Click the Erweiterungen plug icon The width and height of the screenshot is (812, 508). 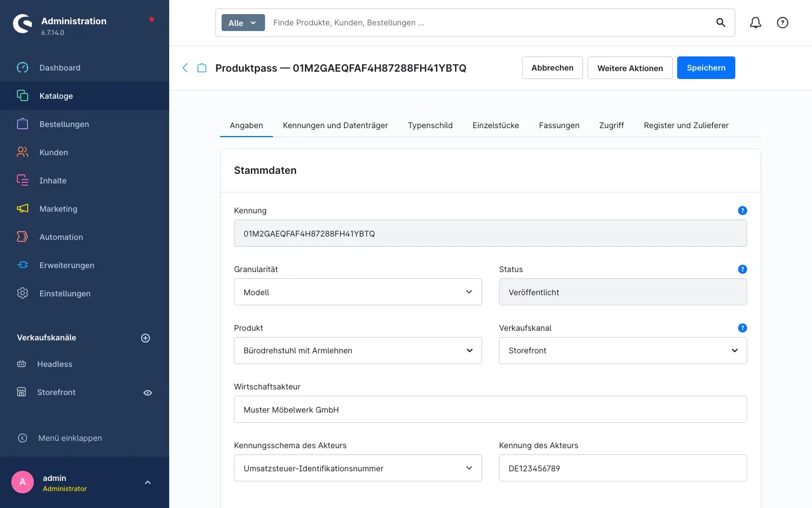pyautogui.click(x=23, y=265)
